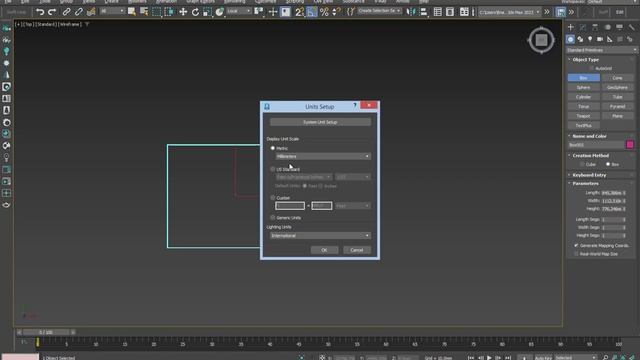Click the Sphere primitive button
Screen dimensions: 640x360
(x=584, y=87)
